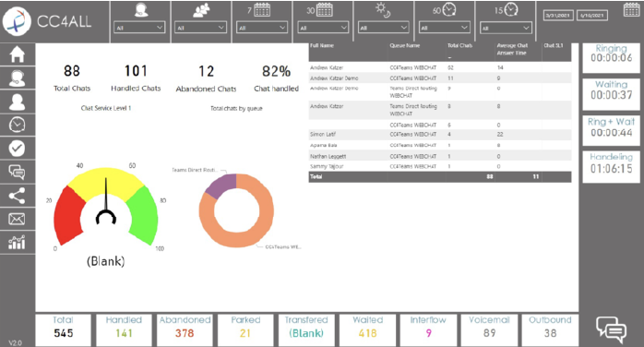Open the bar chart statistics sidebar icon
Screen dimensions: 644x347
pyautogui.click(x=18, y=243)
